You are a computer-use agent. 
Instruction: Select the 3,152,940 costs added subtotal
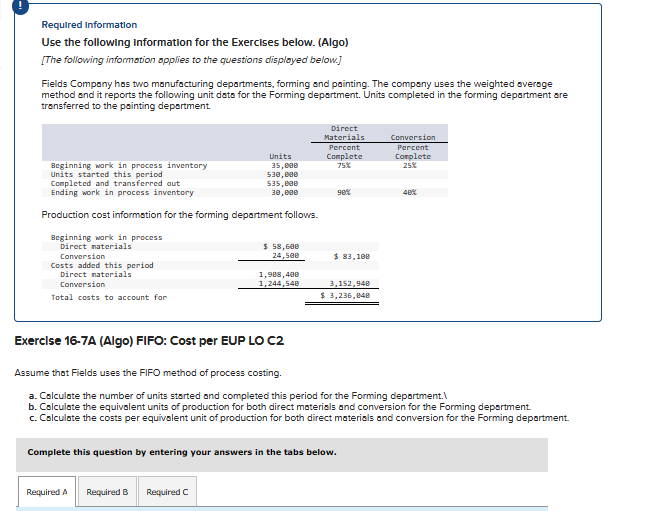click(349, 284)
